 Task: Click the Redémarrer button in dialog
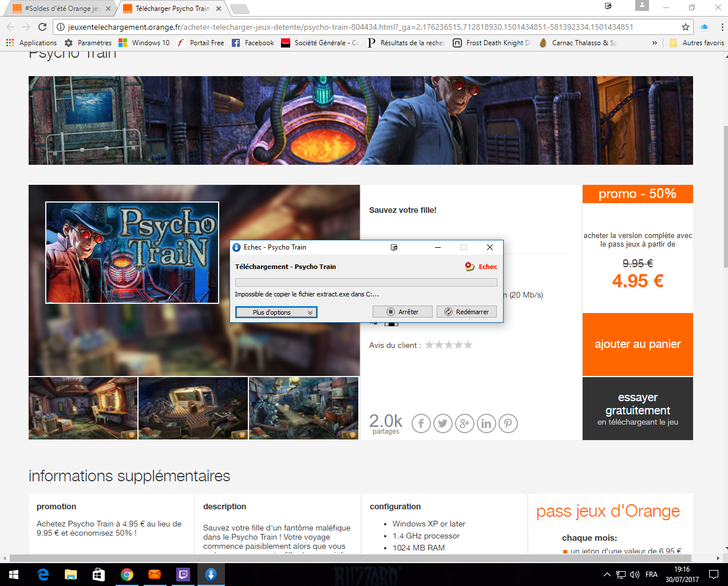point(466,312)
